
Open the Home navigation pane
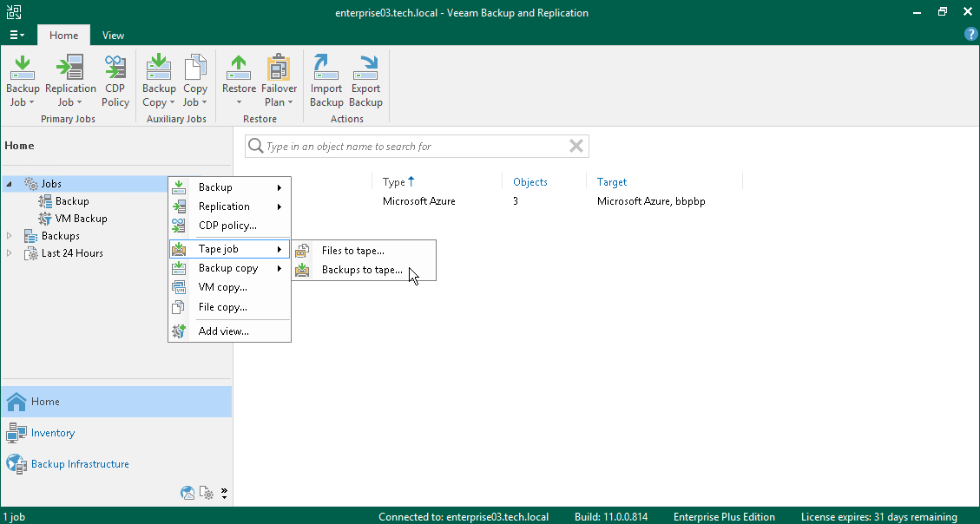click(116, 402)
